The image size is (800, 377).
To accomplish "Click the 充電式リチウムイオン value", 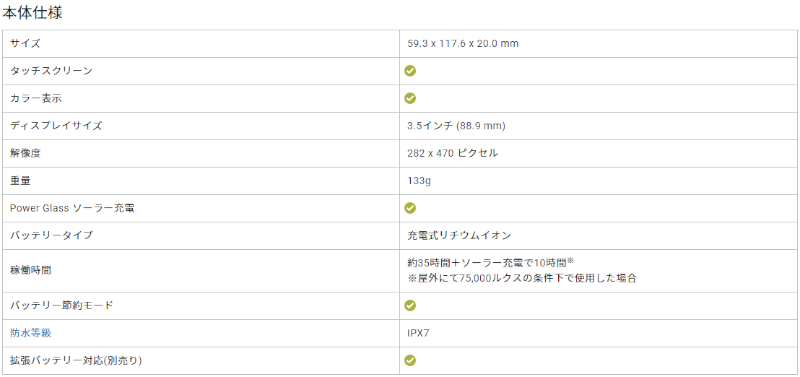I will pyautogui.click(x=459, y=235).
